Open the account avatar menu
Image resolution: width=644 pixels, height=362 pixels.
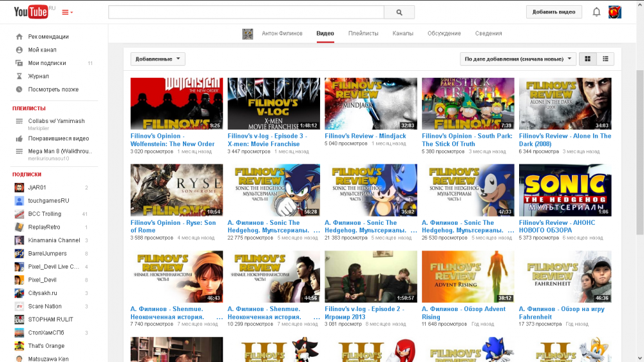coord(615,12)
